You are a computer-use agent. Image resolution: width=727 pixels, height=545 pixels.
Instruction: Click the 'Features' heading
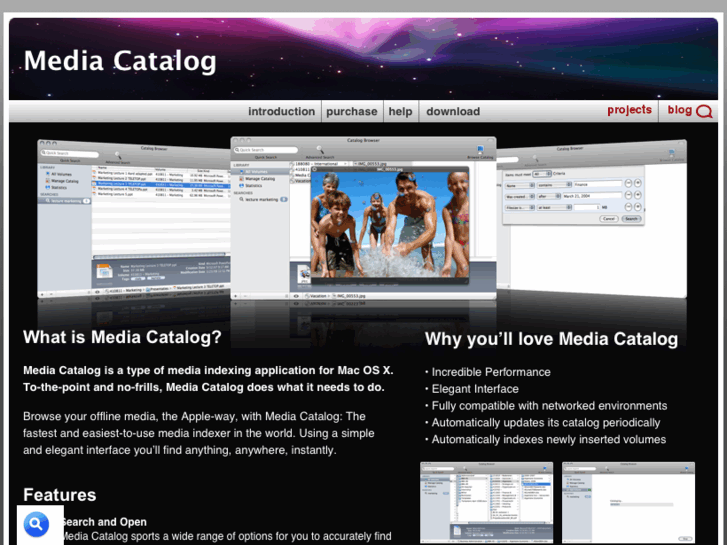tap(60, 495)
